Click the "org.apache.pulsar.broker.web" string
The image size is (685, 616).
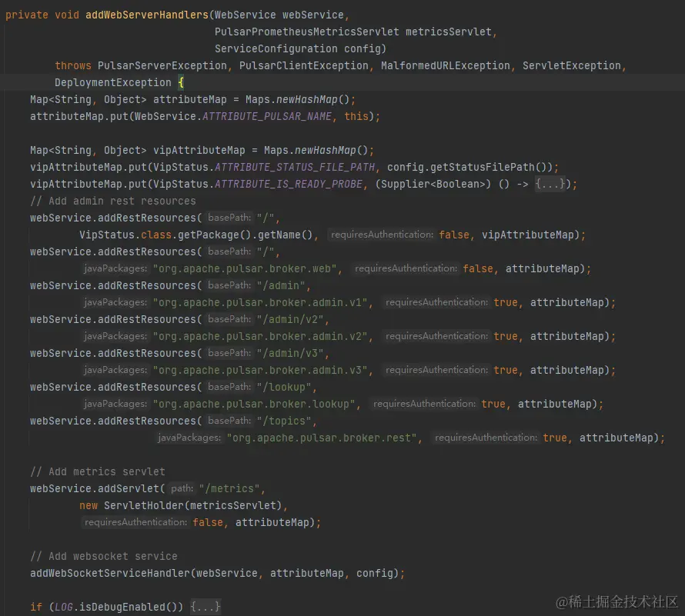coord(245,268)
